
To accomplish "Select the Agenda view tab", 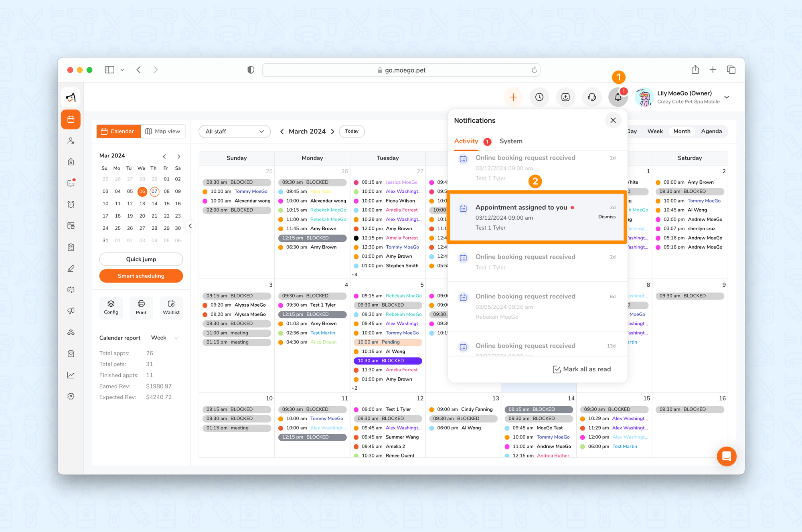I will click(711, 131).
